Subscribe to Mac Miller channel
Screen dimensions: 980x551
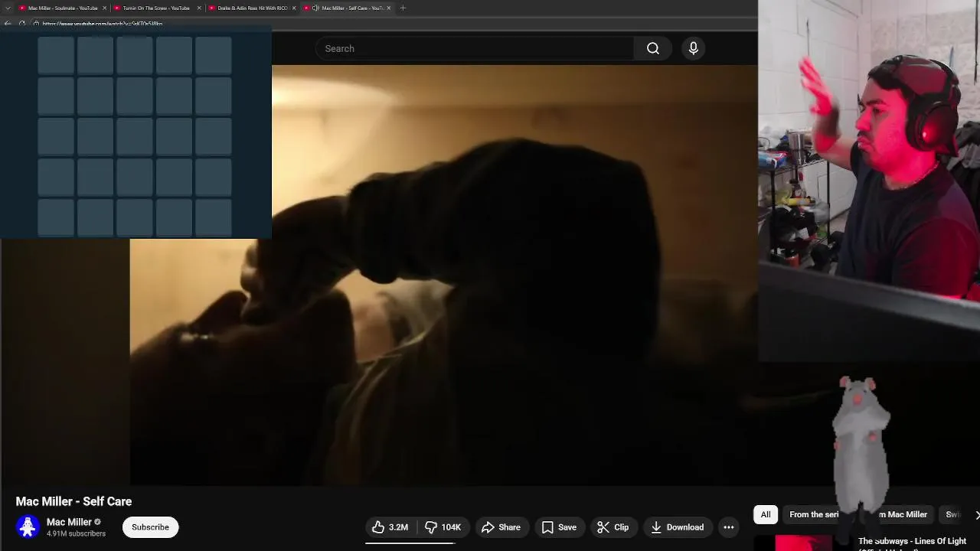pos(150,527)
